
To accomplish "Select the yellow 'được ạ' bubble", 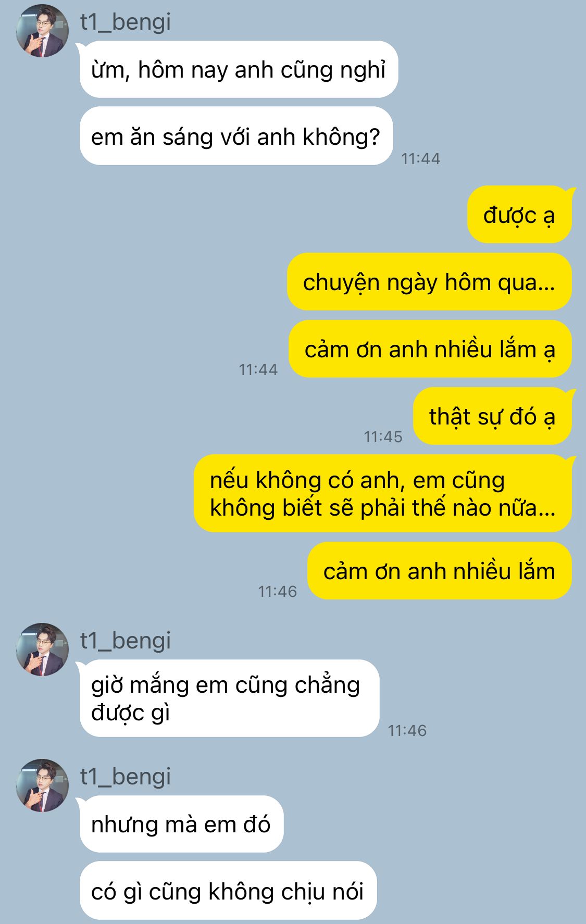I will click(520, 215).
